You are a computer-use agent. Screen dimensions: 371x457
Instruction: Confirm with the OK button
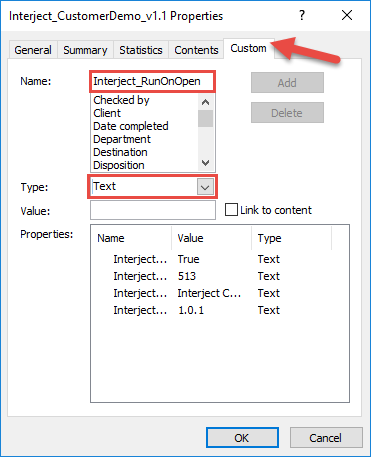click(242, 437)
